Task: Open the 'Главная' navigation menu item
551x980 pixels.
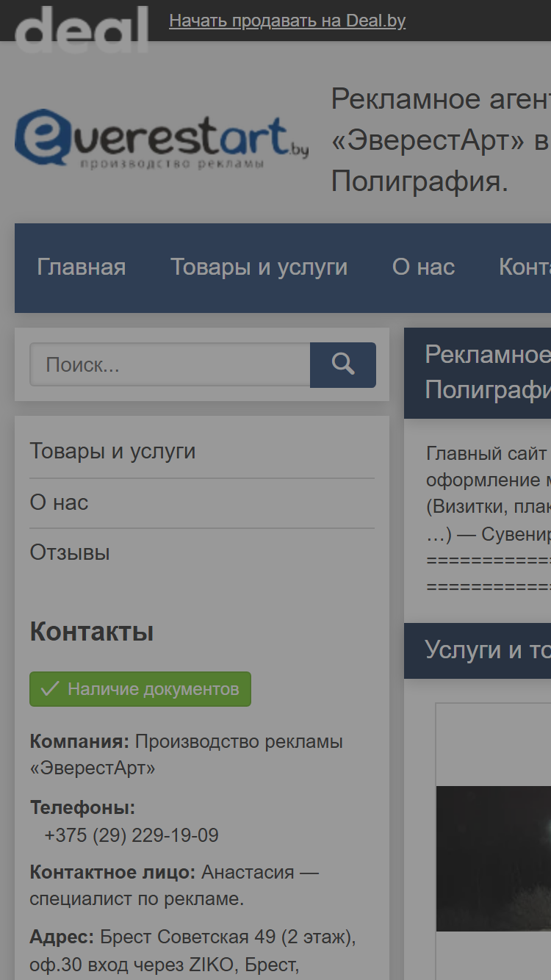Action: tap(82, 267)
